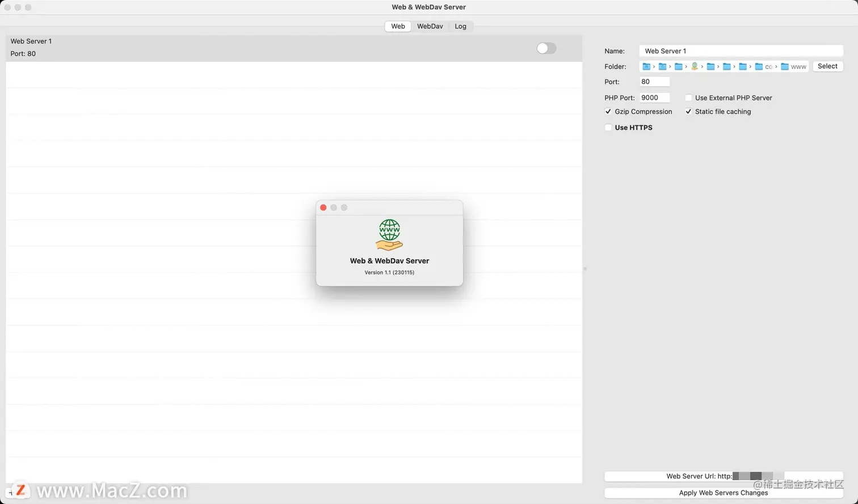Open the WebDav tab
The image size is (858, 504).
tap(430, 26)
